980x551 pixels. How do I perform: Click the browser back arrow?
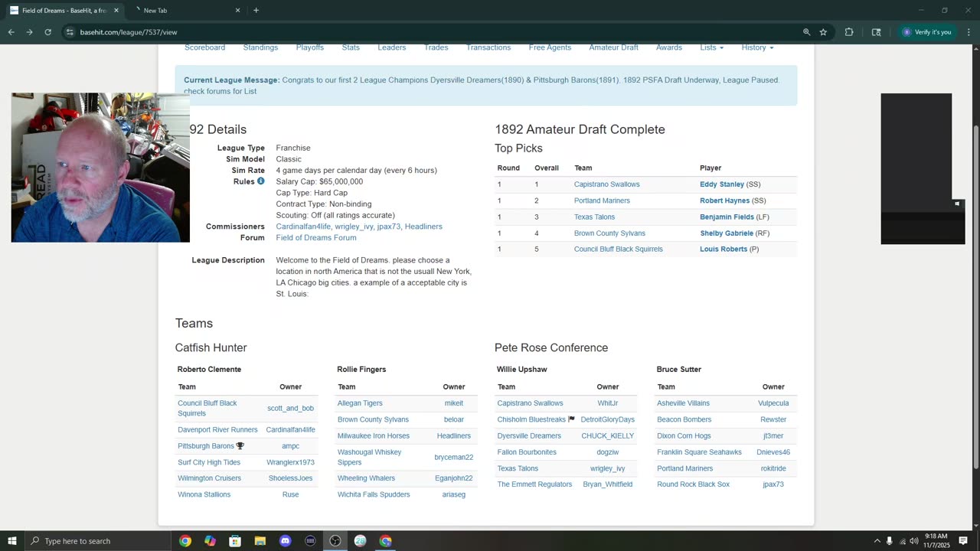pos(11,32)
